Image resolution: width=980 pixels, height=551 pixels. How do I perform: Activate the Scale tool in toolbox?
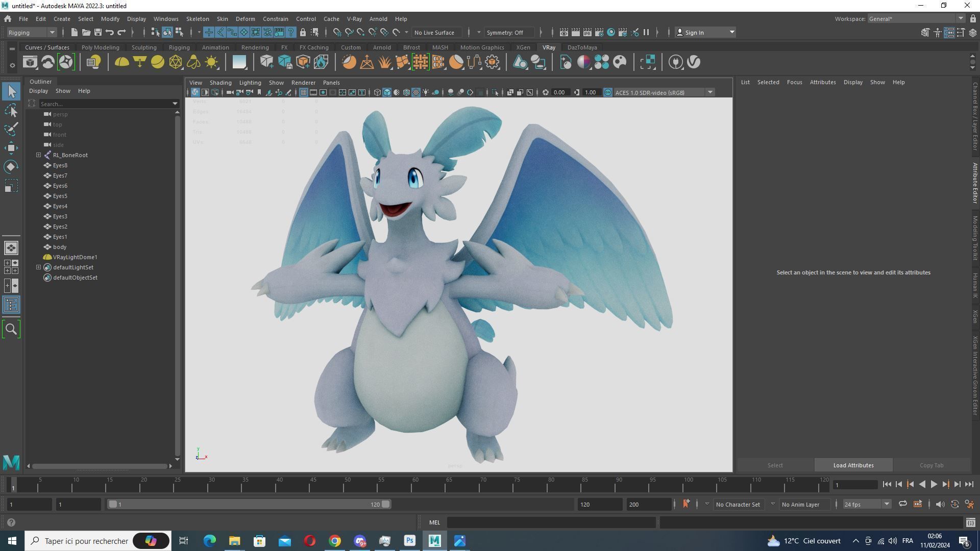pyautogui.click(x=11, y=186)
